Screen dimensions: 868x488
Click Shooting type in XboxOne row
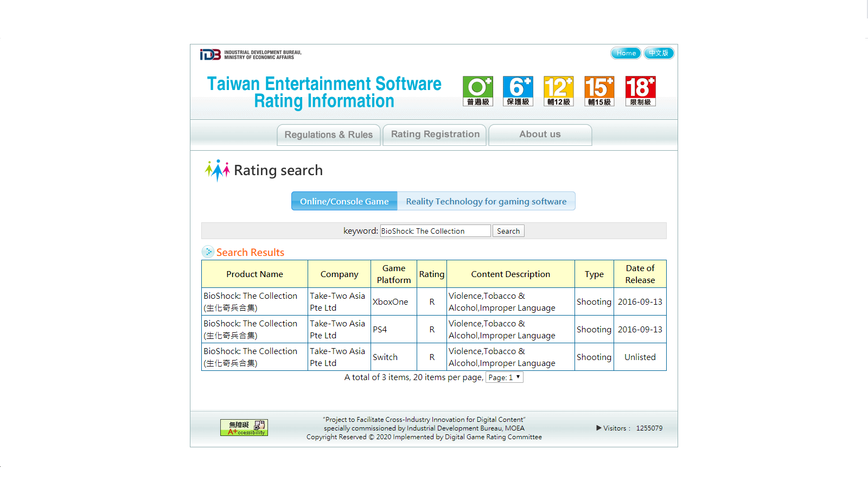tap(594, 302)
